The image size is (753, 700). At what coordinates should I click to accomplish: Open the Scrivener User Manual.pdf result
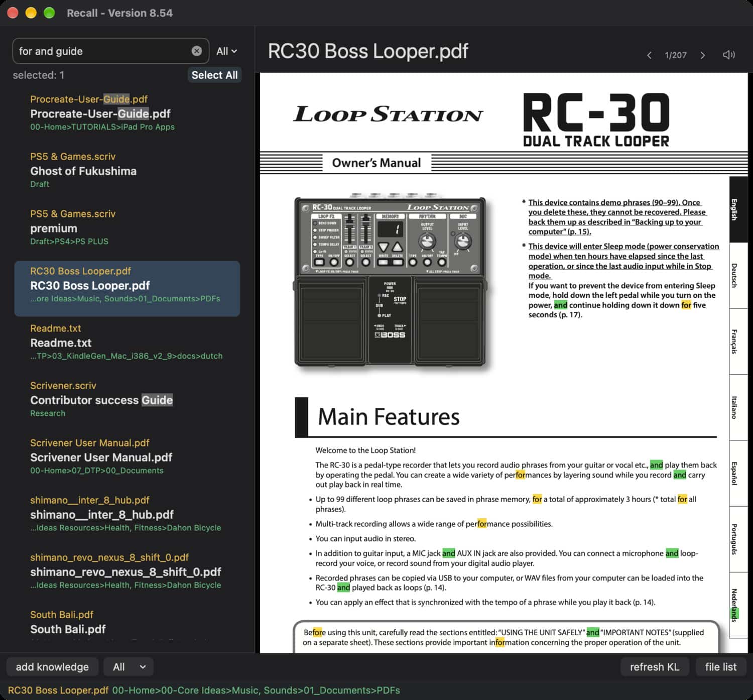pyautogui.click(x=127, y=456)
